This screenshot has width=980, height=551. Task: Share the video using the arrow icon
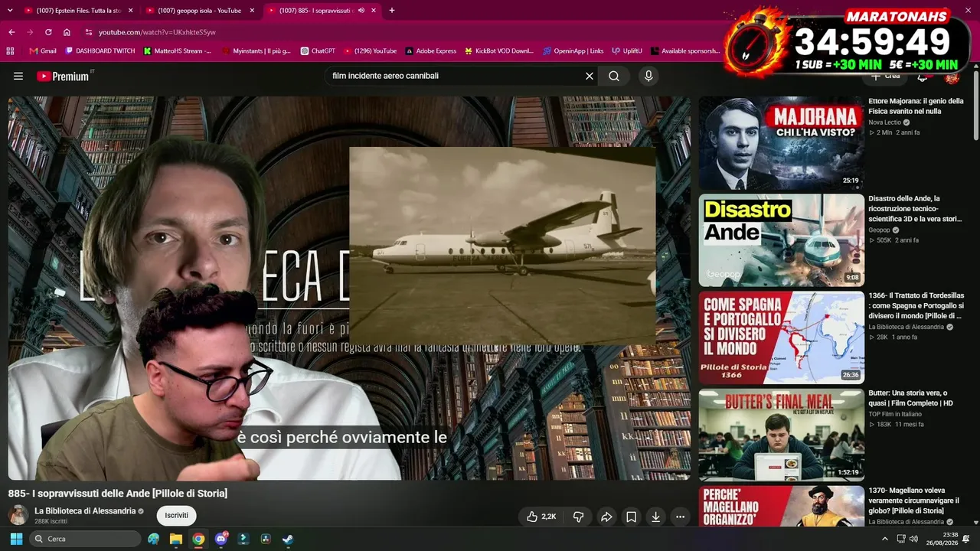coord(606,517)
